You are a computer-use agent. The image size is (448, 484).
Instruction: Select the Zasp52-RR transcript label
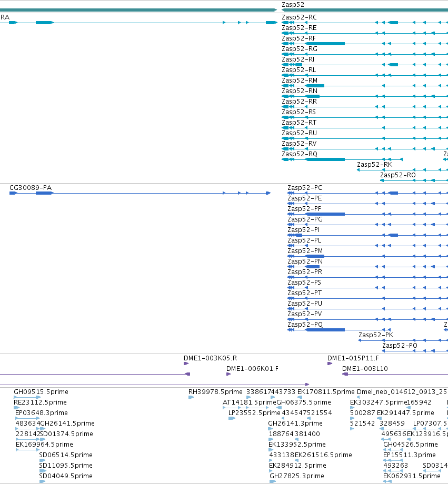click(299, 101)
